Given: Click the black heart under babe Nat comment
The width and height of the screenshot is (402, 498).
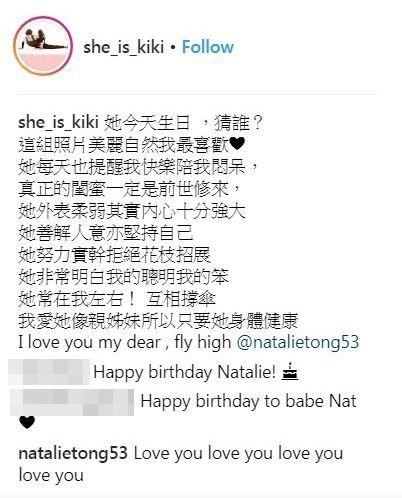Looking at the screenshot, I should click(x=27, y=423).
